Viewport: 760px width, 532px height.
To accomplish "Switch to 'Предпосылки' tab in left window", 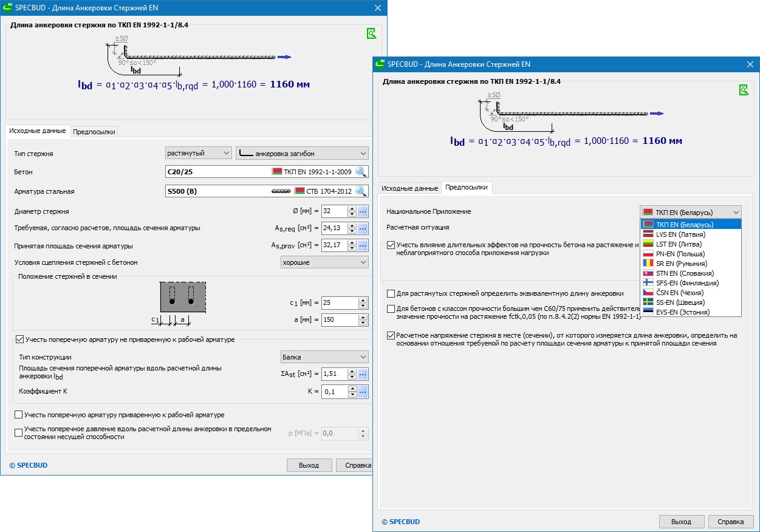I will tap(94, 131).
